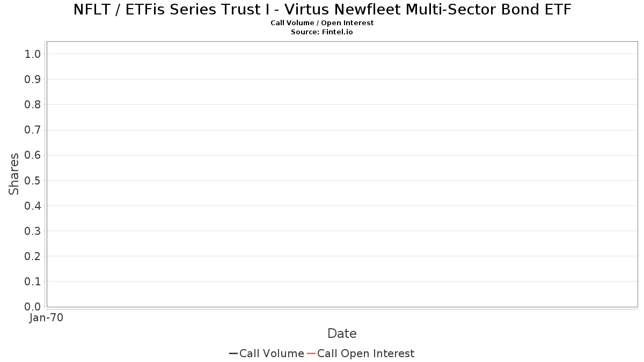
Task: Click the 0.2 y-axis tick label
Action: (x=33, y=256)
